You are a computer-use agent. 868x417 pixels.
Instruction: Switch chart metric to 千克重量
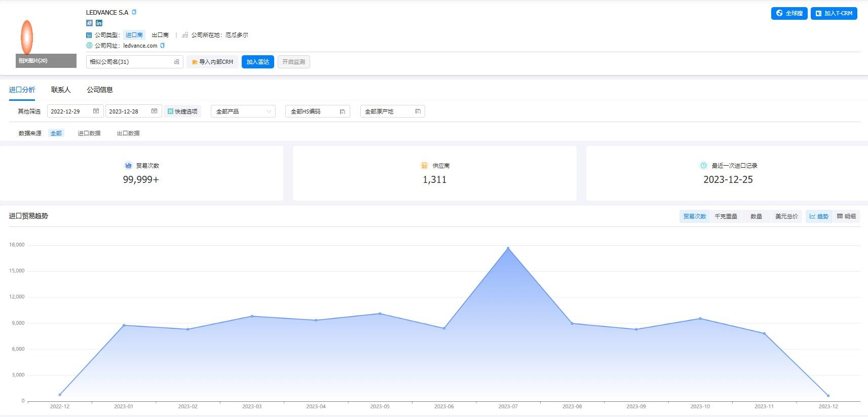[726, 216]
